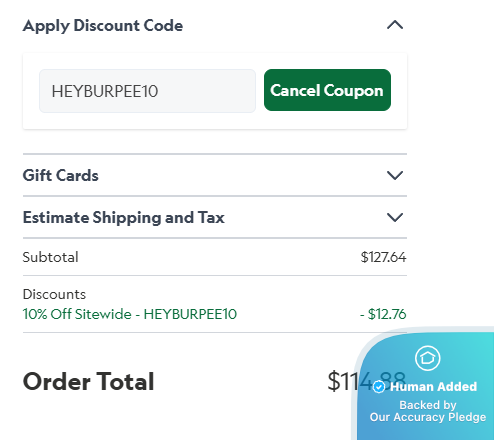Click the white discount code card background
494x440 pixels.
[x=215, y=121]
